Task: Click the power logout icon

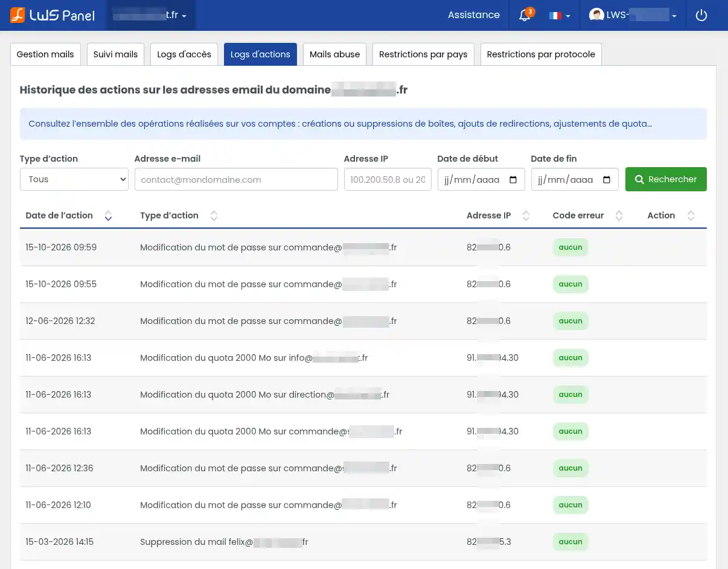Action: tap(701, 15)
